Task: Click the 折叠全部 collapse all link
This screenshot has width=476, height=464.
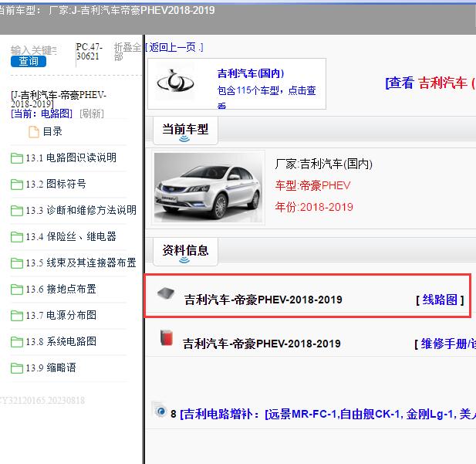Action: (x=127, y=52)
